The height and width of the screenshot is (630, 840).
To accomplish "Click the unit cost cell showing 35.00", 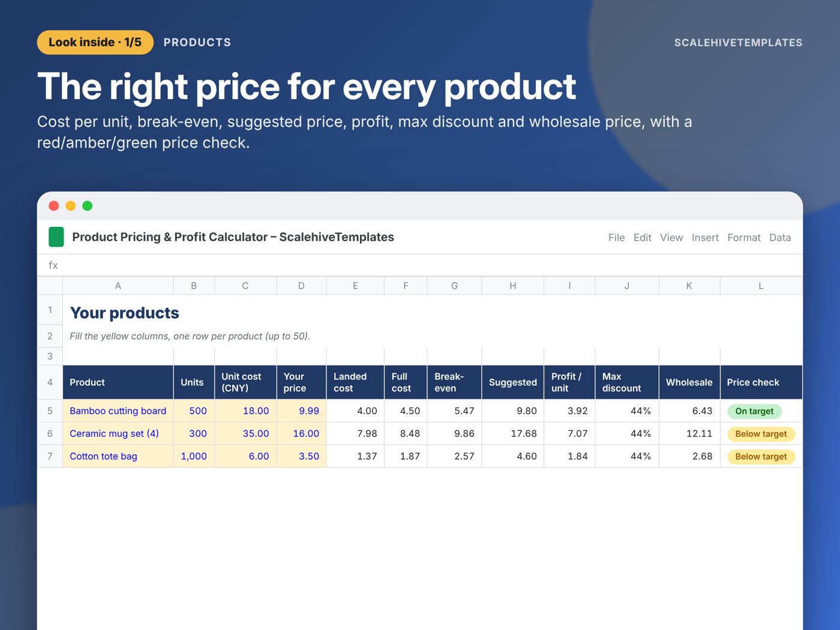I will [x=245, y=434].
